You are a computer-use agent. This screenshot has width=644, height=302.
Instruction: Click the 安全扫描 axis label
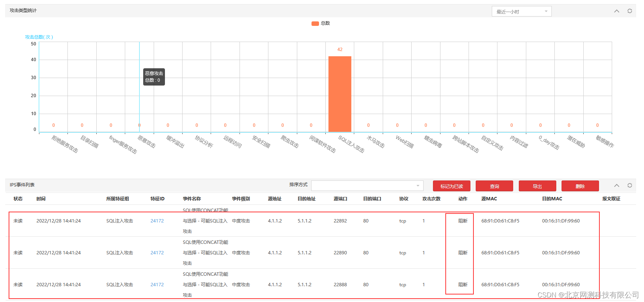point(261,142)
